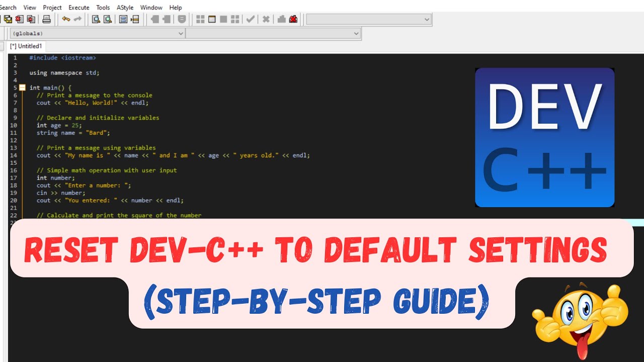Click comment '// Print a message using variables'
The image size is (644, 362).
(96, 148)
